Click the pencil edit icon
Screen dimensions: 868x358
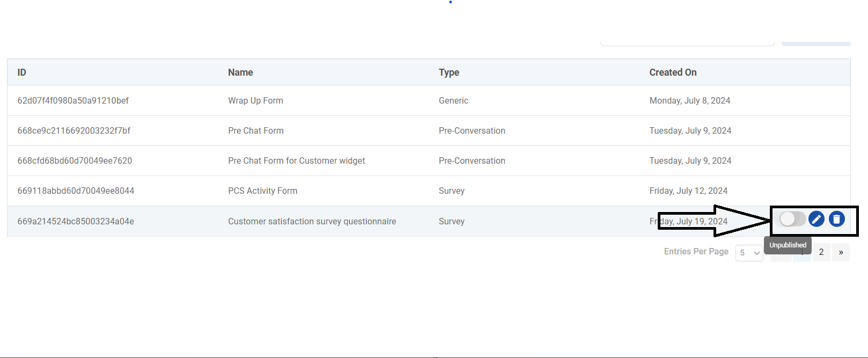point(816,219)
